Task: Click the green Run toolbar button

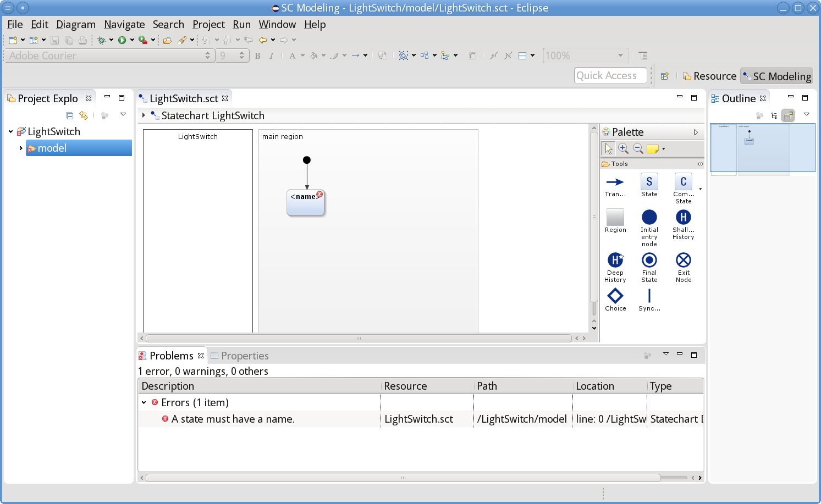Action: [122, 40]
